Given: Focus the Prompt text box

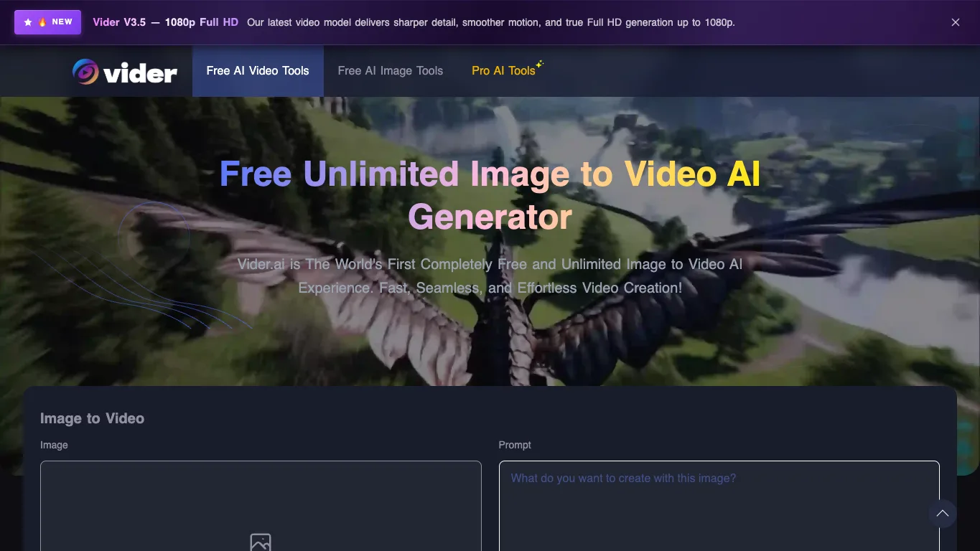Looking at the screenshot, I should point(719,506).
